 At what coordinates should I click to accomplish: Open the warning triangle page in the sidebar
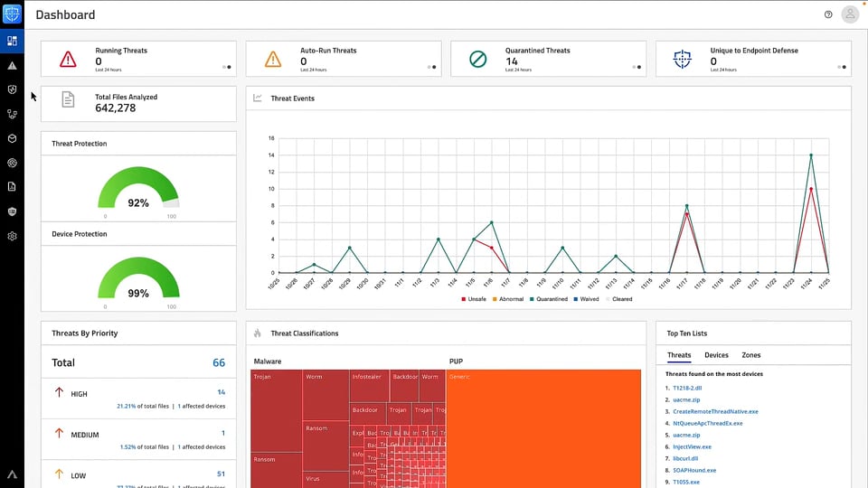click(12, 66)
